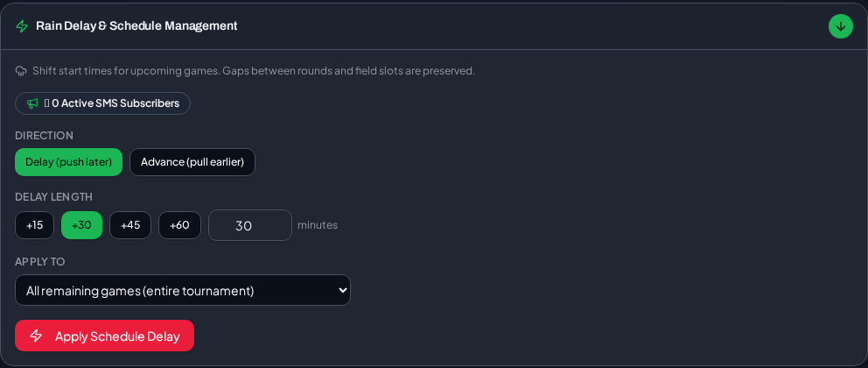
Task: Click the Rain Delay & Schedule Management title
Action: [x=136, y=26]
